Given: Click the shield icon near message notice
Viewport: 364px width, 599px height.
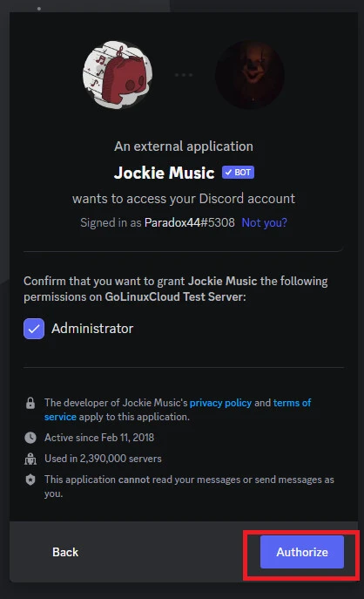Looking at the screenshot, I should click(x=30, y=480).
